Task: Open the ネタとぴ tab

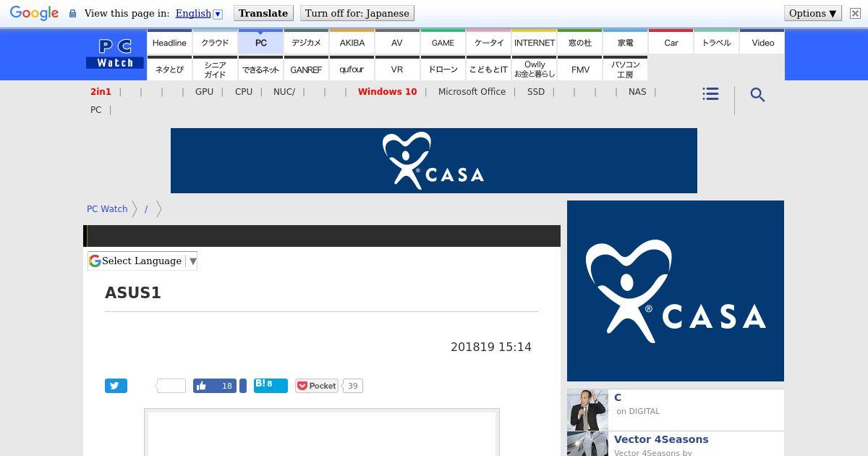Action: [x=169, y=69]
